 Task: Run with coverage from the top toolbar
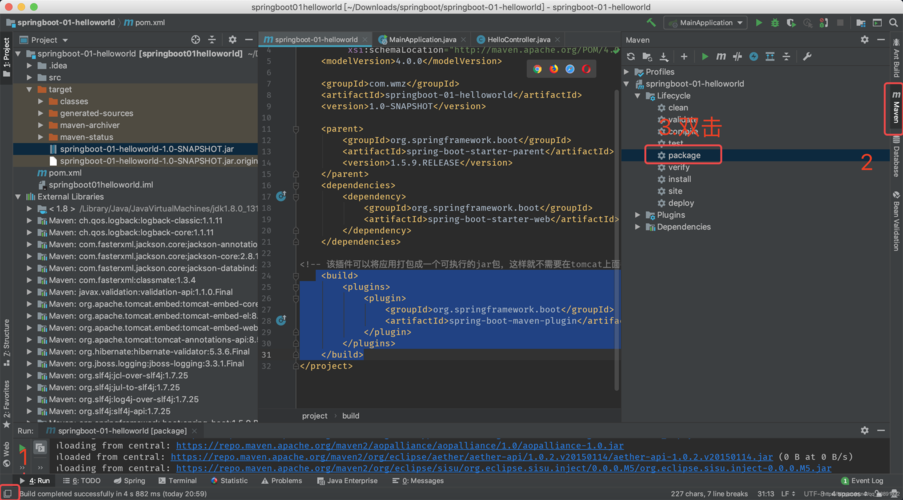791,22
